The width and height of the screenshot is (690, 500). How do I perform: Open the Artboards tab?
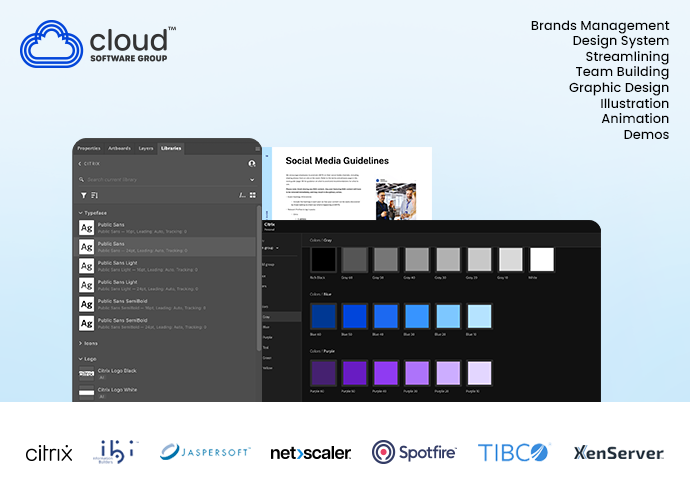tap(119, 148)
